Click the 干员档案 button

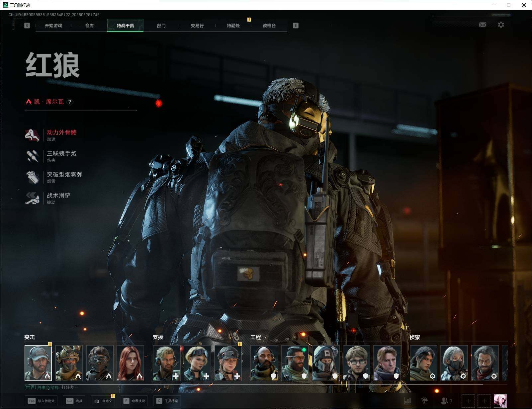pos(167,401)
